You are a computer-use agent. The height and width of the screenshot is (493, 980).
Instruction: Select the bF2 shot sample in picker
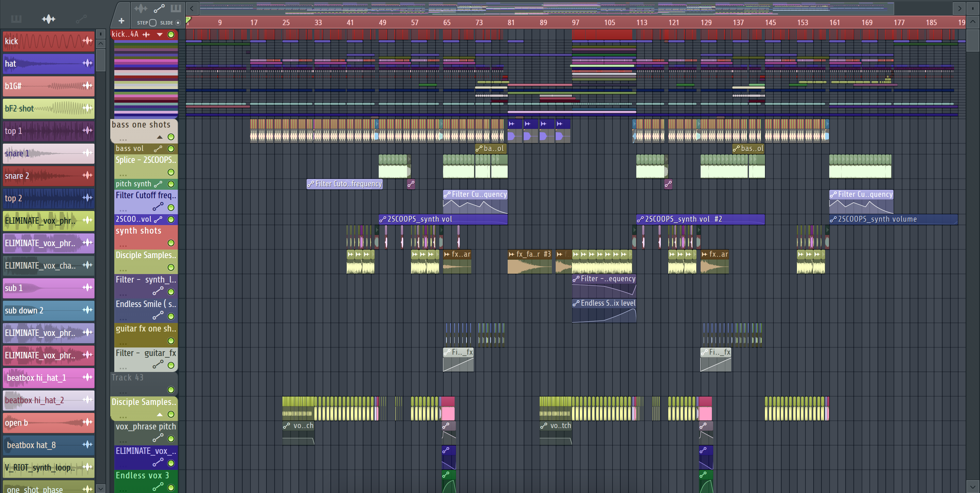tap(49, 108)
